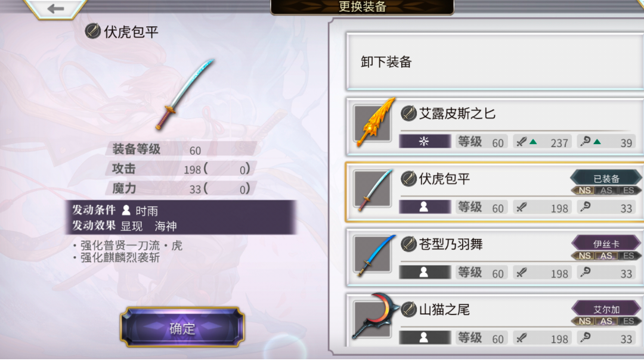644x361 pixels.
Task: Select the 艾露皮斯之匕 flame dagger thumbnail
Action: click(x=374, y=122)
